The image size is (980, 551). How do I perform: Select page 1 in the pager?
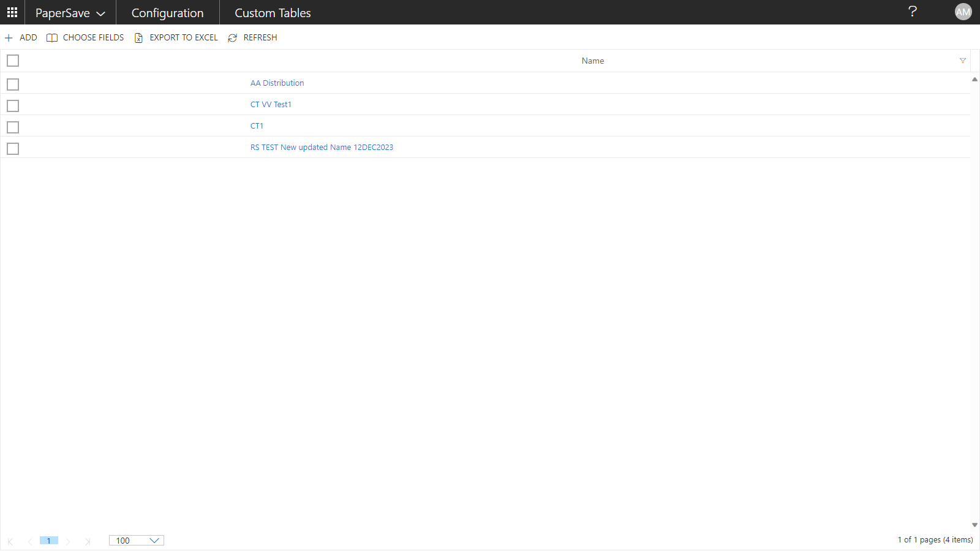[49, 541]
